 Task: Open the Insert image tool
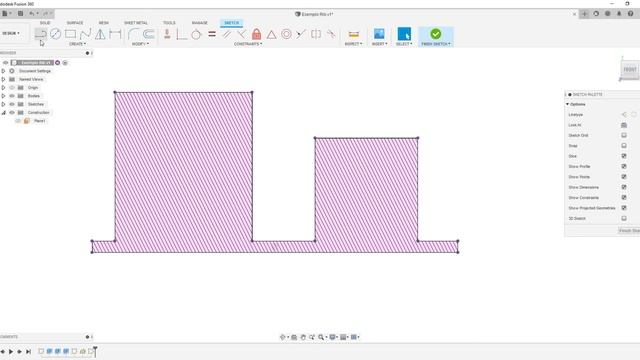pyautogui.click(x=379, y=34)
